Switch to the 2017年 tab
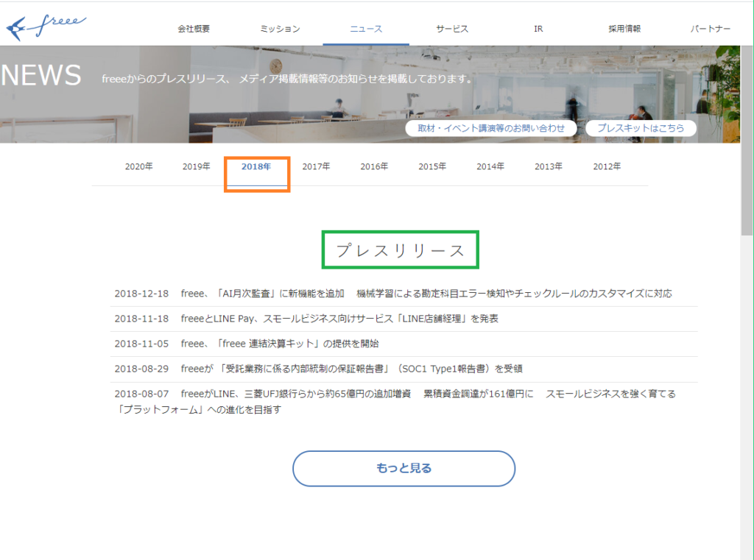Viewport: 754px width, 560px height. click(x=316, y=166)
